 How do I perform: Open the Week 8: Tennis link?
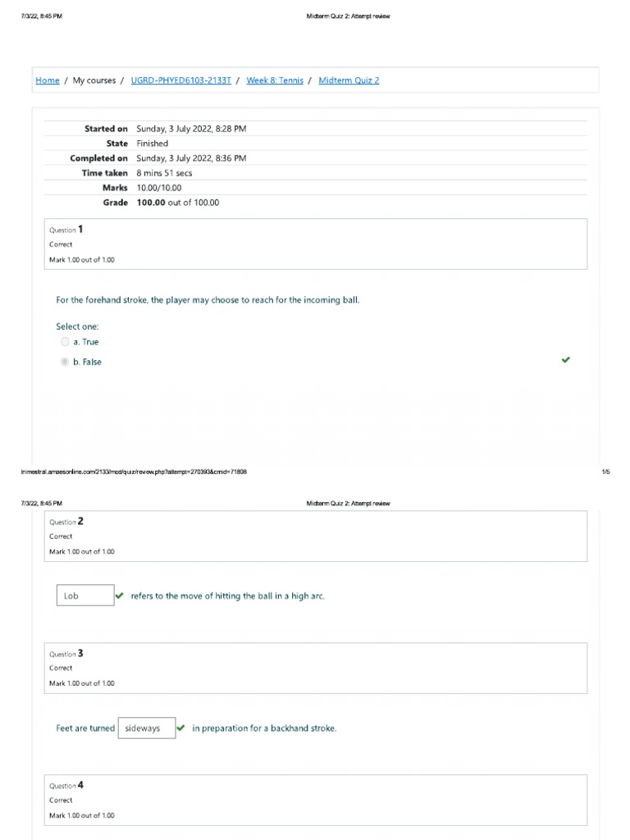coord(275,80)
